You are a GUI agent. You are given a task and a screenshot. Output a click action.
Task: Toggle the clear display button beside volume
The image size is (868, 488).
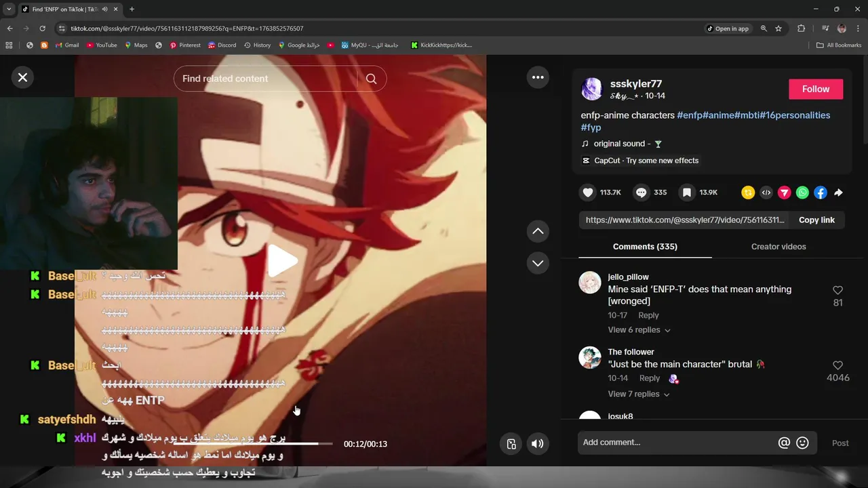511,444
